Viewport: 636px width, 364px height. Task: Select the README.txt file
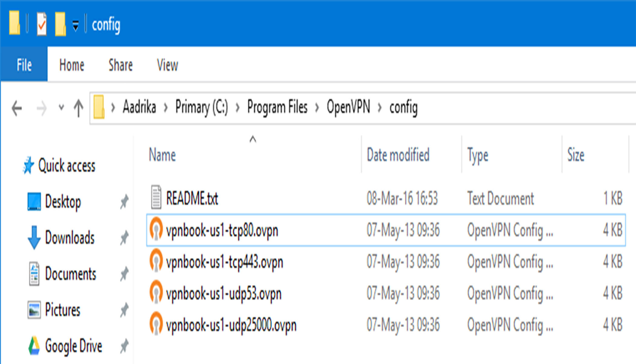(192, 198)
